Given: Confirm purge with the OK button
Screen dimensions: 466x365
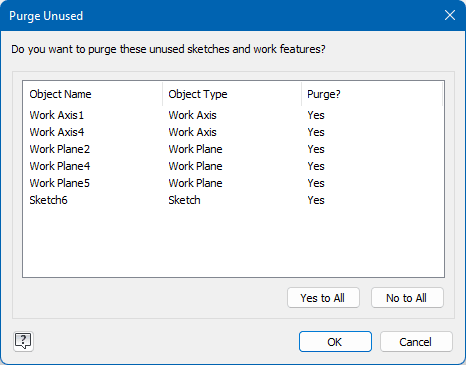Looking at the screenshot, I should pyautogui.click(x=335, y=342).
